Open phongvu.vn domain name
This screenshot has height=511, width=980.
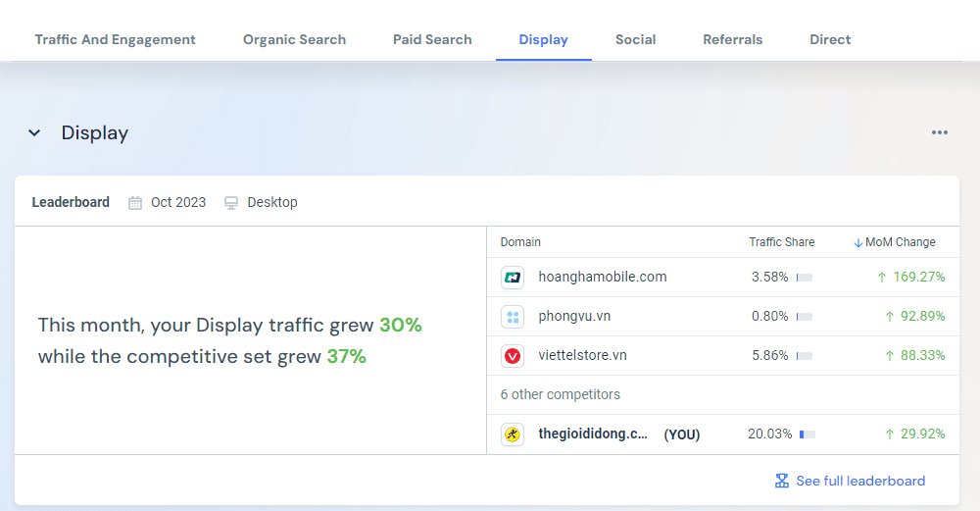pyautogui.click(x=574, y=316)
